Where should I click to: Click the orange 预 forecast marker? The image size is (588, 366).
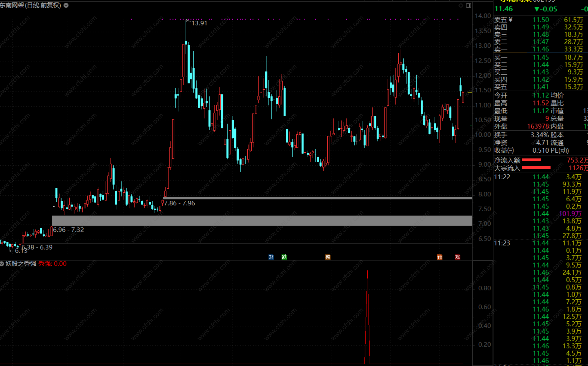[x=440, y=257]
